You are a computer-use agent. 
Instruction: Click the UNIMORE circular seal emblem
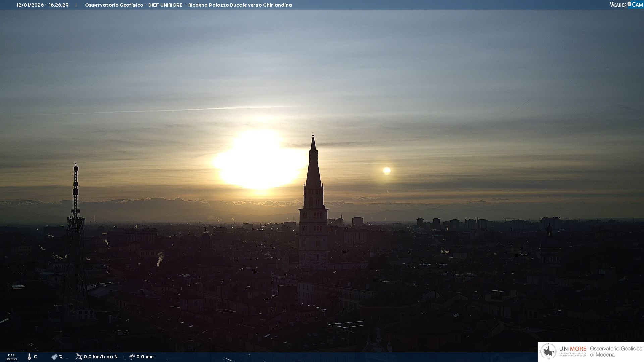click(548, 352)
